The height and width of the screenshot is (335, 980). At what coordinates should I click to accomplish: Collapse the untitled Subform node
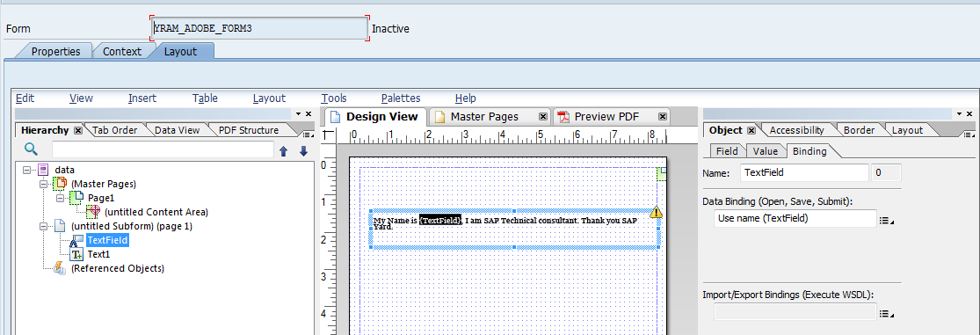pyautogui.click(x=43, y=226)
